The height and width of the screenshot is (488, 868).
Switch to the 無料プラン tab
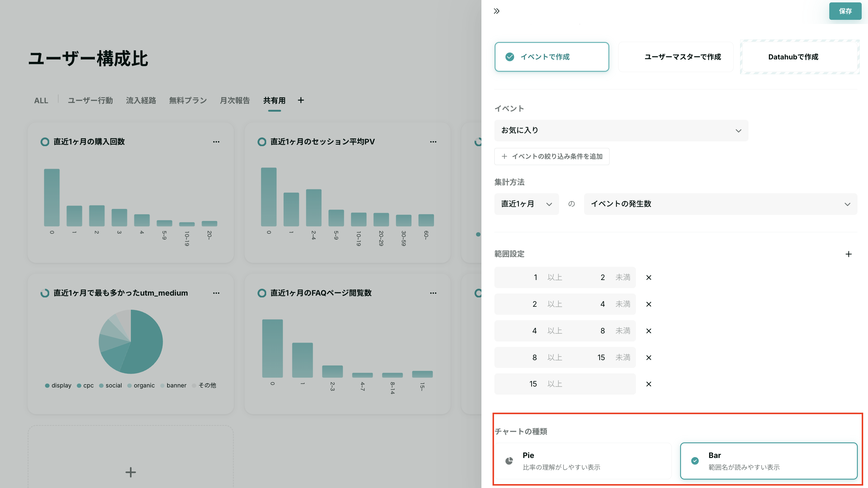tap(188, 101)
